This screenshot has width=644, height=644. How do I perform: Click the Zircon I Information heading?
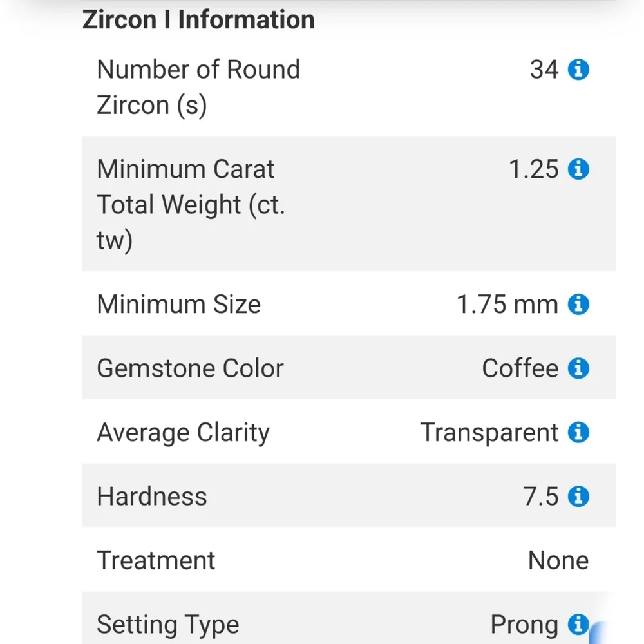point(198,20)
